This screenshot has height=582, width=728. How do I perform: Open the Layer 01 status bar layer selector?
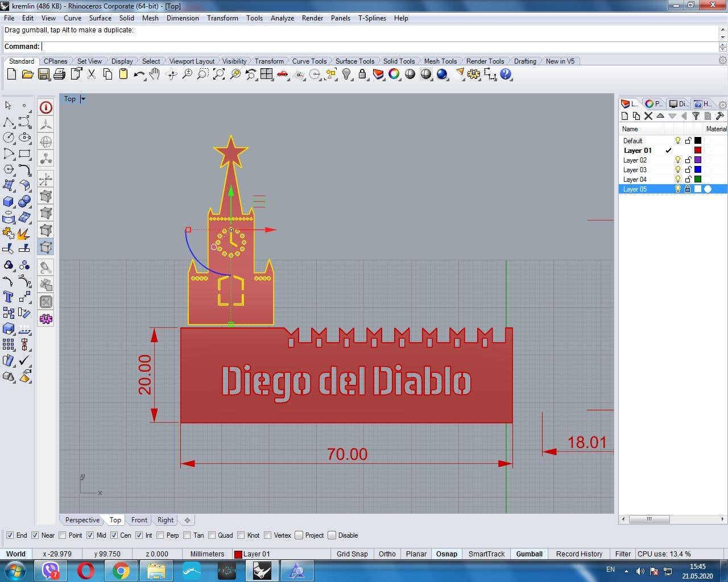(256, 554)
